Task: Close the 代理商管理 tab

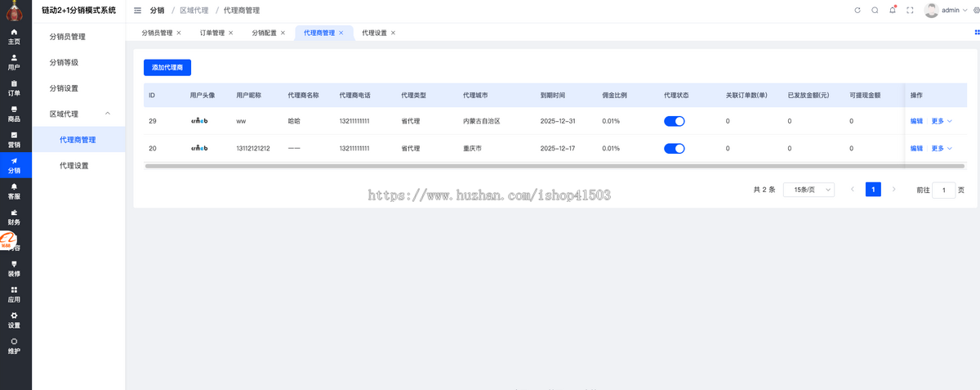Action: (x=341, y=33)
